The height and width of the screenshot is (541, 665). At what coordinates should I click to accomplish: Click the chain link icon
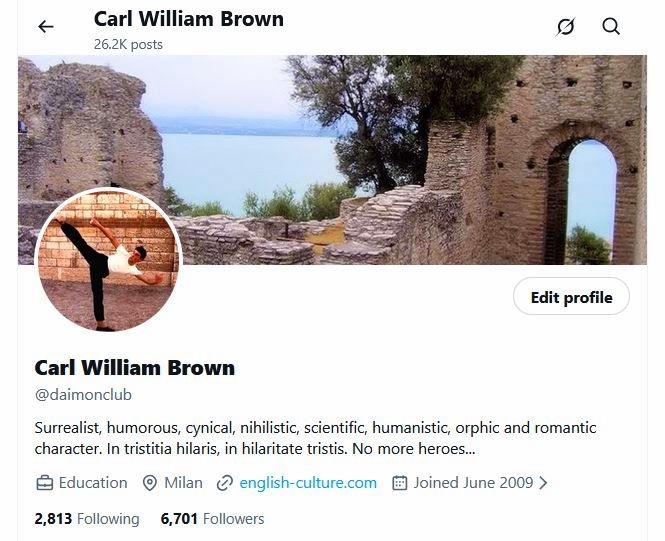(x=224, y=483)
